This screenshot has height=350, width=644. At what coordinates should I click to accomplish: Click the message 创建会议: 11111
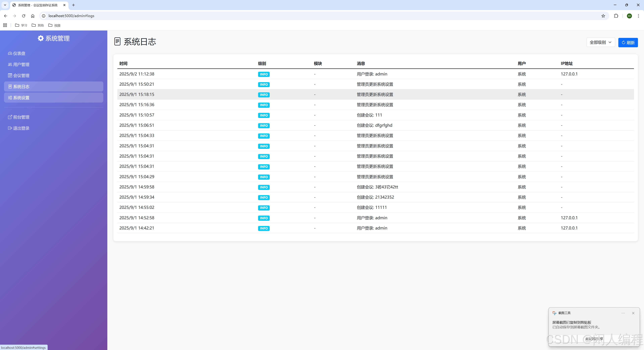(x=372, y=207)
